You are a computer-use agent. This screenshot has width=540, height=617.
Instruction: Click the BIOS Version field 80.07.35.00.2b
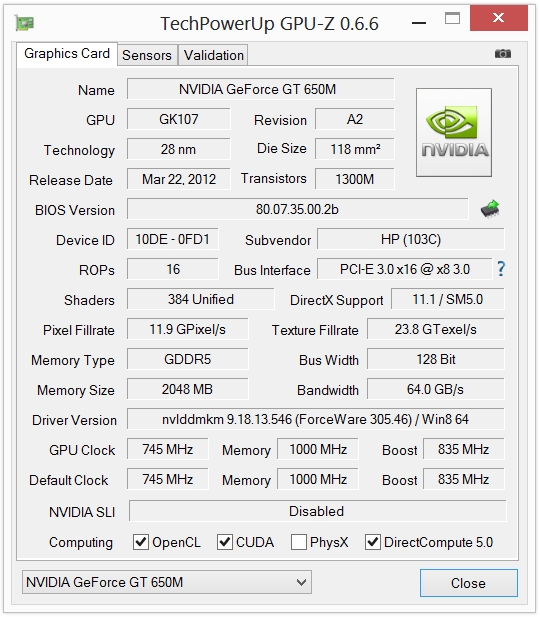click(298, 209)
